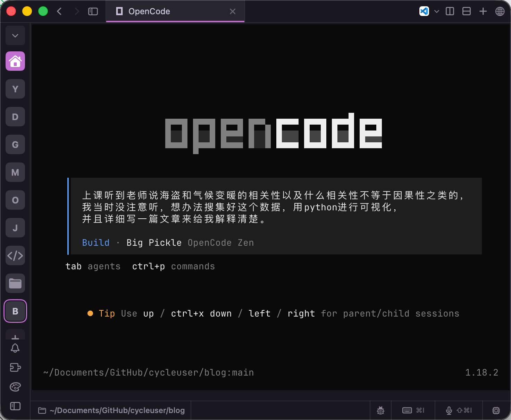511x420 pixels.
Task: Open the Home workspace icon in sidebar
Action: point(15,61)
